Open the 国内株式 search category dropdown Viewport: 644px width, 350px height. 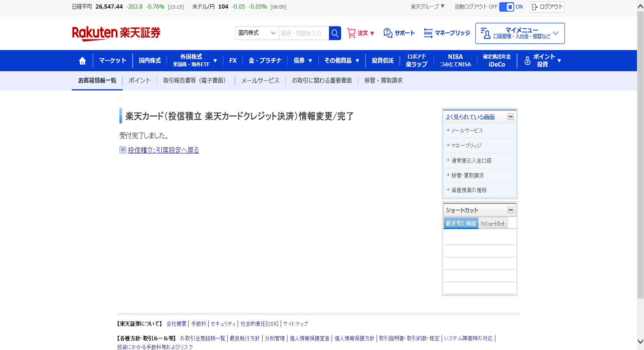click(257, 33)
